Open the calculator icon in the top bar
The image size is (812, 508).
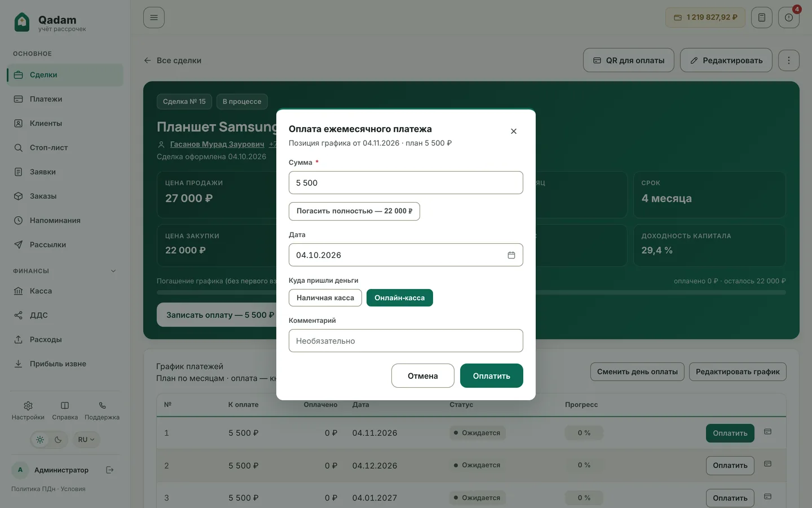[x=762, y=17]
